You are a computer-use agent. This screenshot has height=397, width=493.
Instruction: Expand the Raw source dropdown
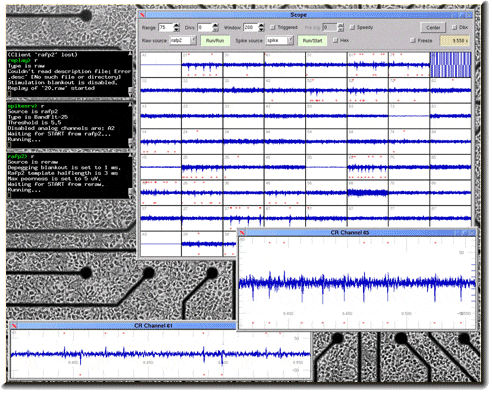click(x=193, y=40)
